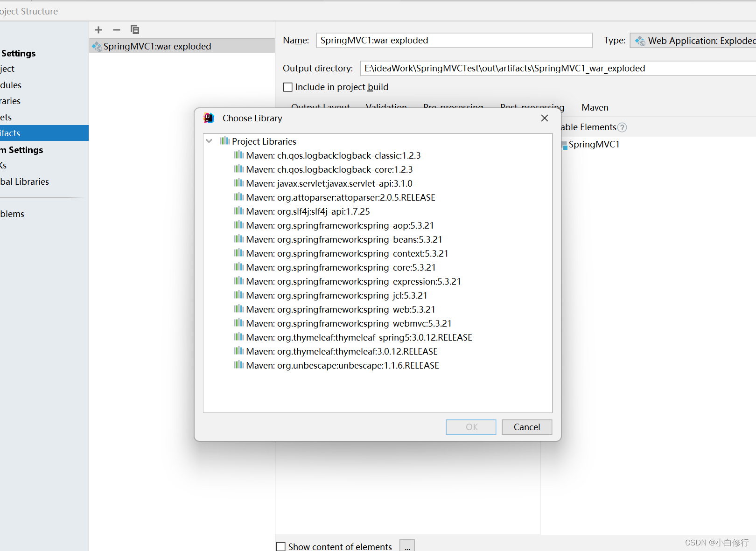Open Libraries section in sidebar
The height and width of the screenshot is (551, 756).
(x=10, y=101)
